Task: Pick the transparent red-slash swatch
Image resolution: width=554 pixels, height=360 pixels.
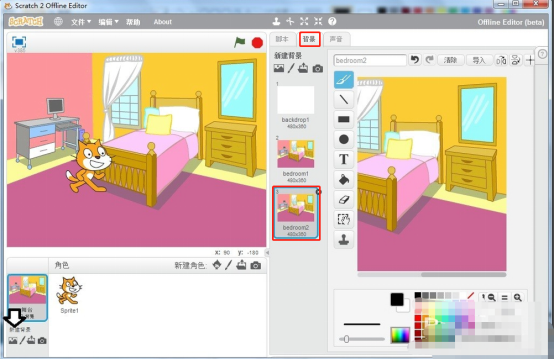Action: point(470,295)
